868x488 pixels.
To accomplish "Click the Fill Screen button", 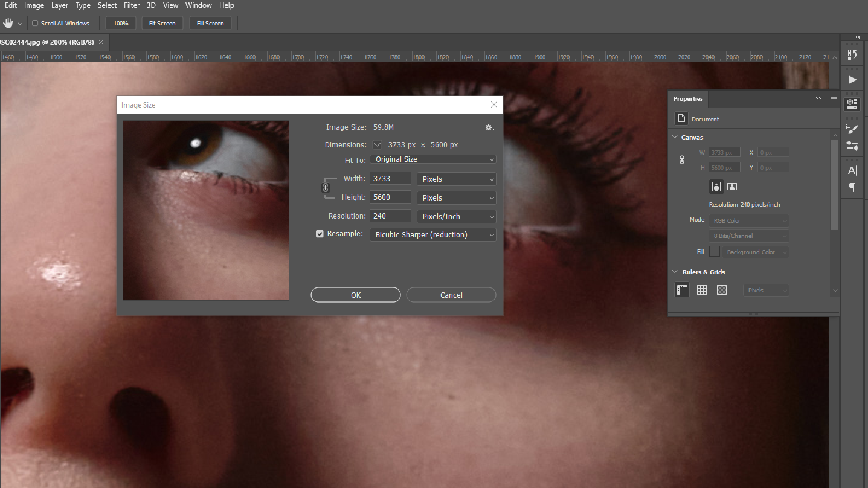I will tap(210, 23).
